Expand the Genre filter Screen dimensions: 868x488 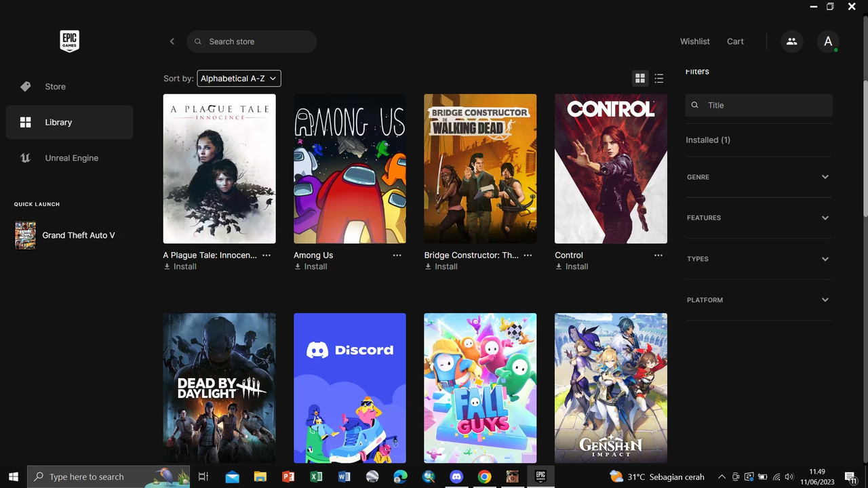tap(758, 177)
